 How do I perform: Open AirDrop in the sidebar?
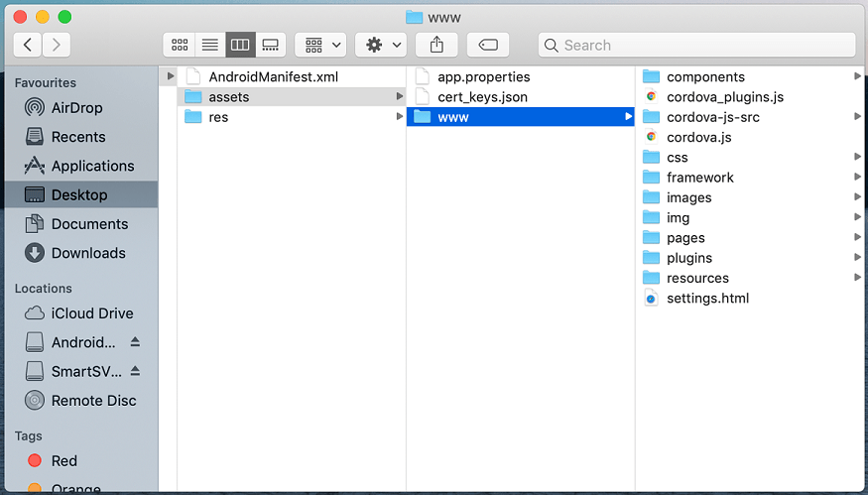pos(80,107)
